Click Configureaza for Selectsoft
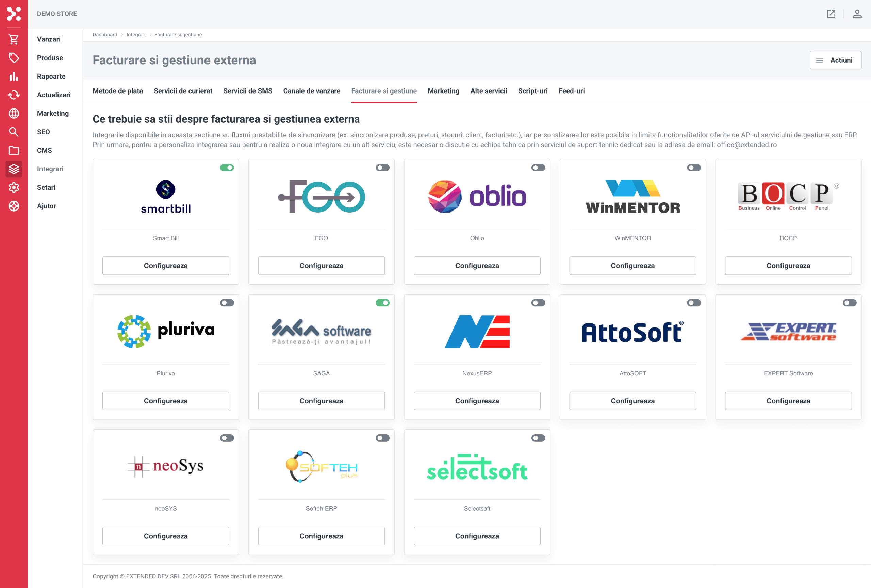871x588 pixels. coord(477,536)
